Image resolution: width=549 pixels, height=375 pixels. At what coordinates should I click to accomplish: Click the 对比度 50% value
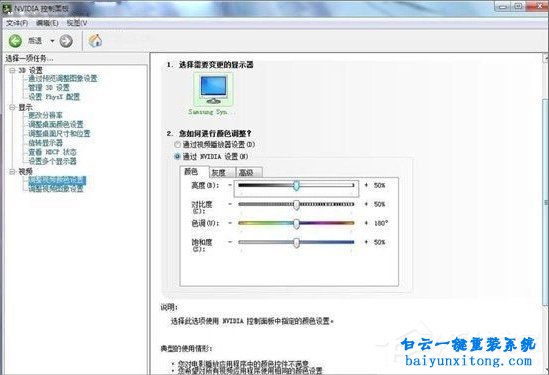pyautogui.click(x=379, y=204)
